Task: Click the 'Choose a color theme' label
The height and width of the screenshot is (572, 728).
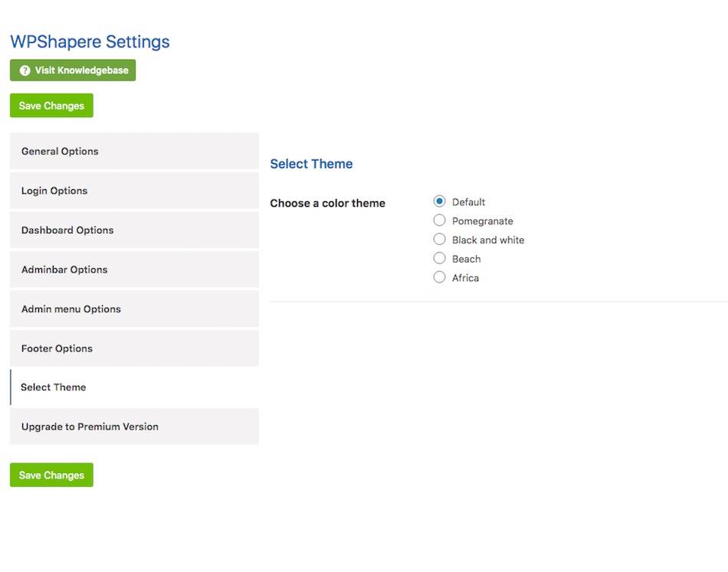Action: [328, 204]
